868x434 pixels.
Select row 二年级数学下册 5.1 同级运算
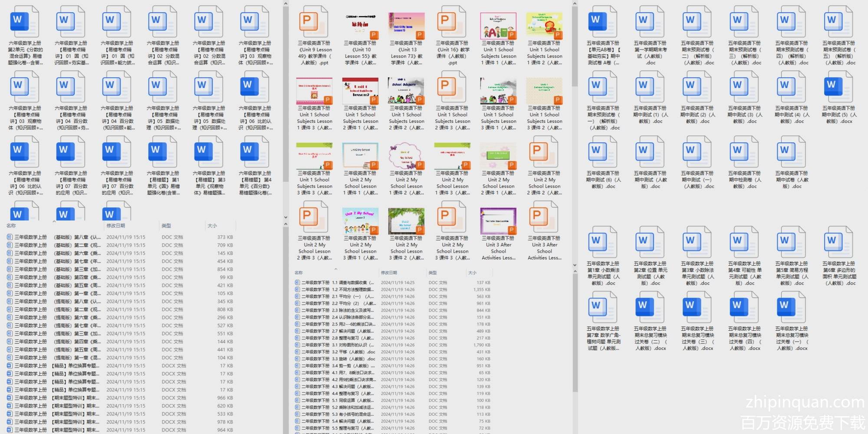[x=393, y=401]
